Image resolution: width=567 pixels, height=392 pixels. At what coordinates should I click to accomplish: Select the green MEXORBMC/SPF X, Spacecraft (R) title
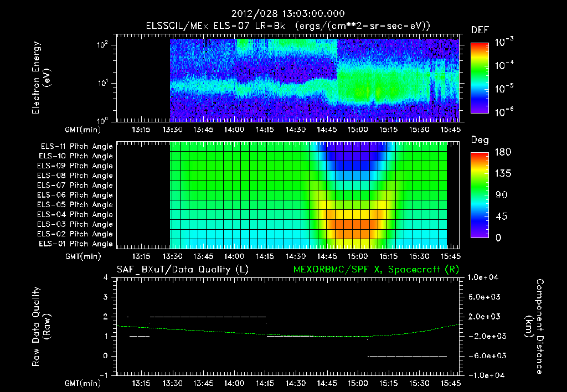point(376,270)
